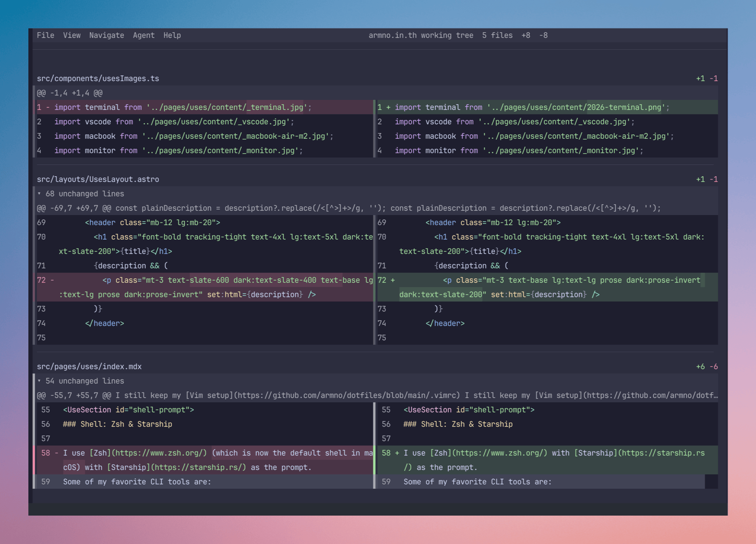Click left line 71 '{description && ('
756x544 pixels.
click(204, 266)
